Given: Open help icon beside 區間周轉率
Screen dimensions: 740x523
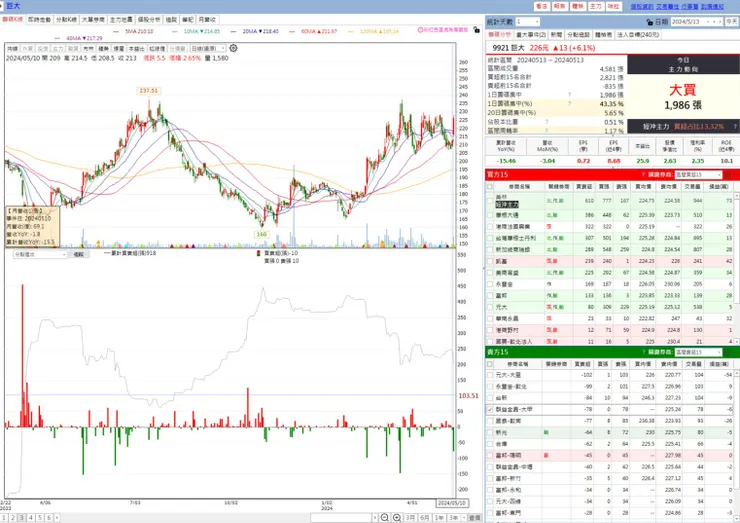Looking at the screenshot, I should [547, 130].
